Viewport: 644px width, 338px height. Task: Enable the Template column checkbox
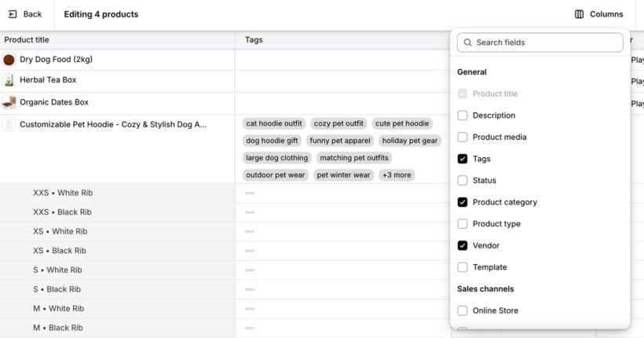(x=463, y=267)
